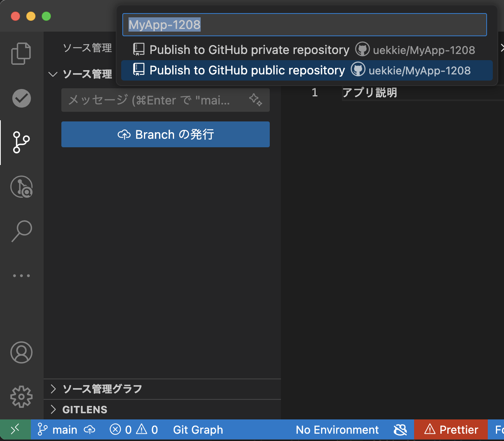504x441 pixels.
Task: Open the Accounts profile icon
Action: [x=22, y=352]
